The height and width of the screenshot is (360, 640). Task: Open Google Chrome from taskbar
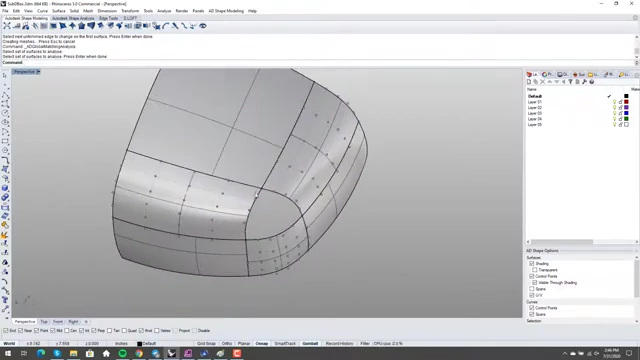139,353
